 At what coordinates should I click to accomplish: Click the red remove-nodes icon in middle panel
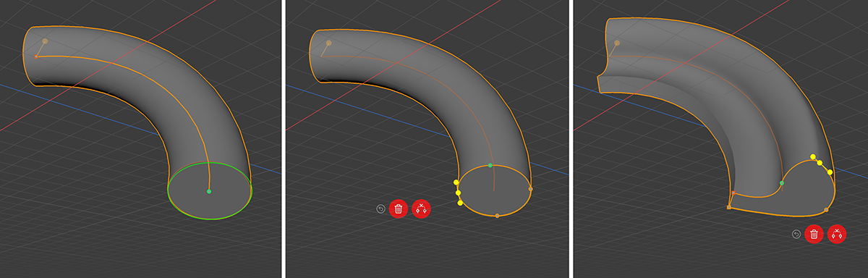421,208
